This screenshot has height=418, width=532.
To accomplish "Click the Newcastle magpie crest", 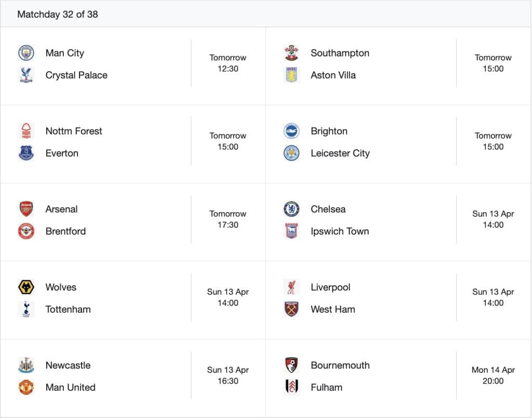I will tap(26, 365).
